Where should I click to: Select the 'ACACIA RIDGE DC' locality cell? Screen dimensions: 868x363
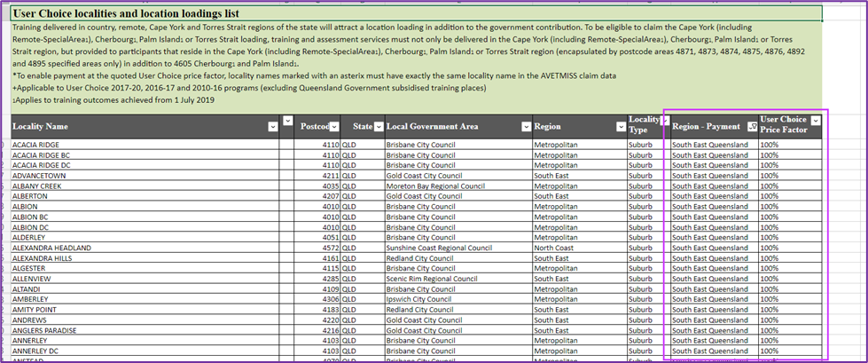[x=145, y=165]
